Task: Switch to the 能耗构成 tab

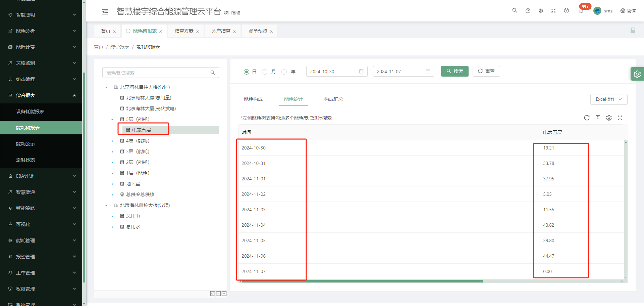Action: click(x=253, y=99)
